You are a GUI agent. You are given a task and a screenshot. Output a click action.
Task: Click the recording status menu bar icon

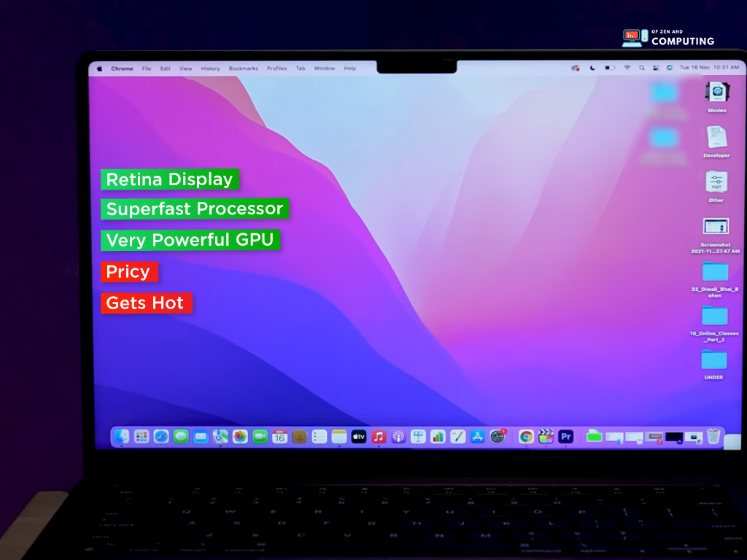(576, 68)
